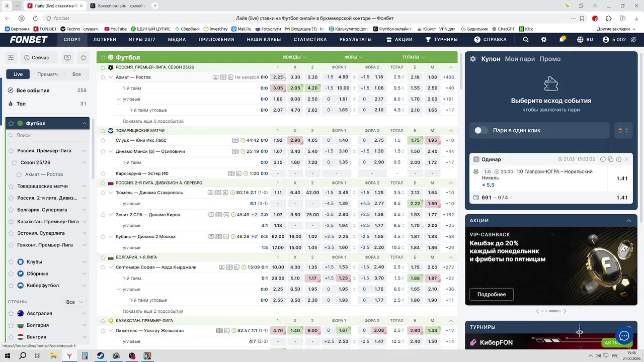The height and width of the screenshot is (362, 644).
Task: Open Yandex Browser icon in taskbar
Action: pos(69,356)
